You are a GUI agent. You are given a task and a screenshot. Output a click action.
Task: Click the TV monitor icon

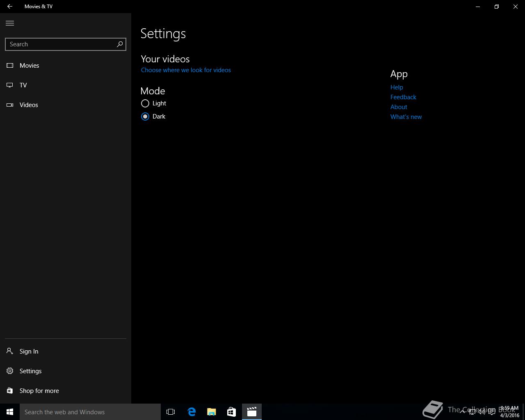coord(10,85)
